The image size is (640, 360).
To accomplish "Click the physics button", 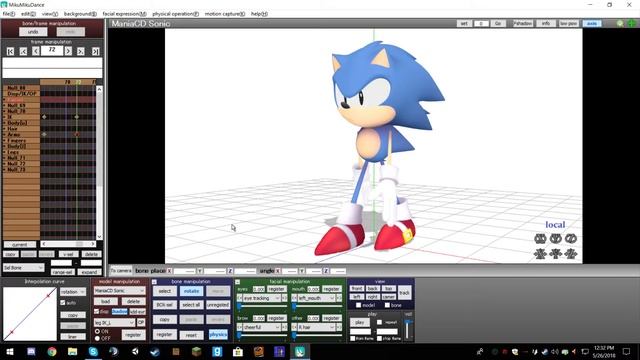I will click(218, 335).
